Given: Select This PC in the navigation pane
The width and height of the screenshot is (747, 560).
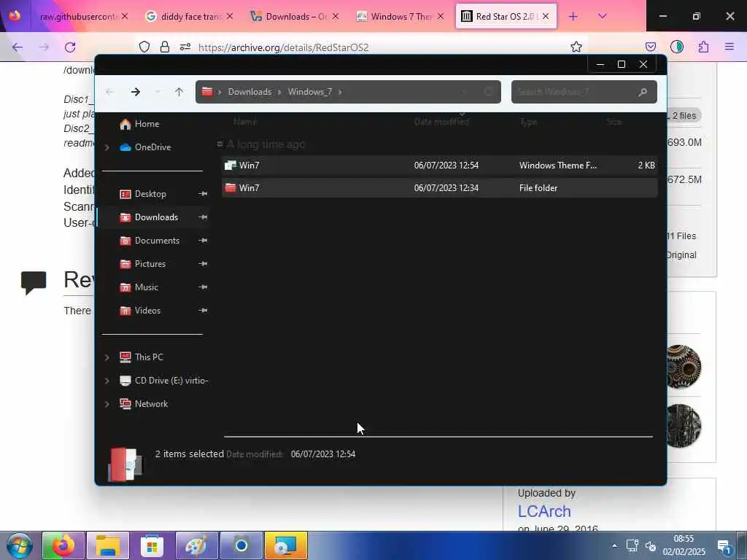Looking at the screenshot, I should (149, 357).
